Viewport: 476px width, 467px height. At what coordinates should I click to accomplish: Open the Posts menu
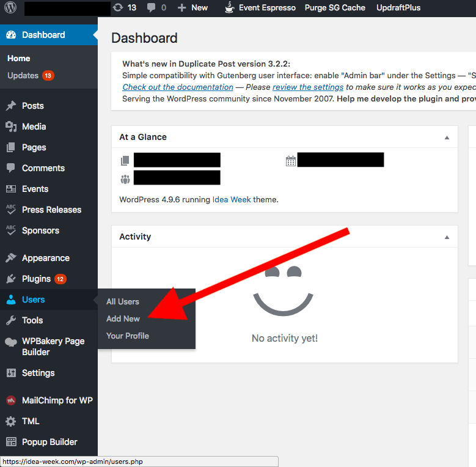click(x=33, y=106)
